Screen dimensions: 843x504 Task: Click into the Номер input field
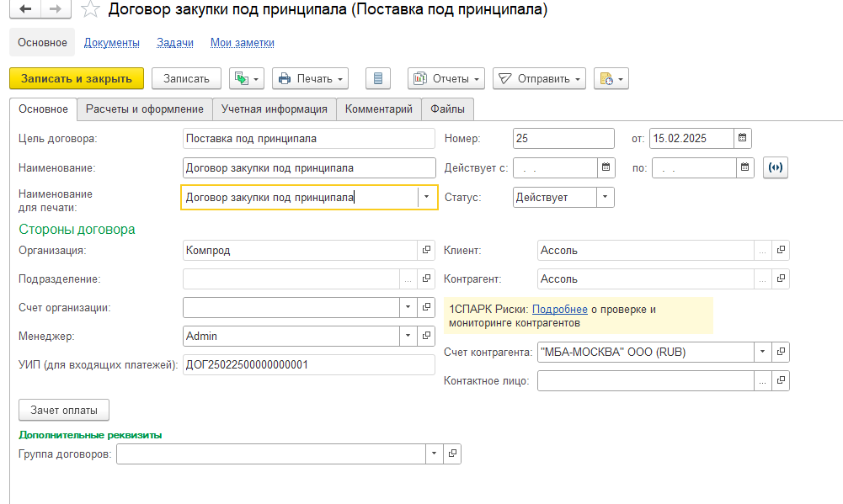coord(563,138)
